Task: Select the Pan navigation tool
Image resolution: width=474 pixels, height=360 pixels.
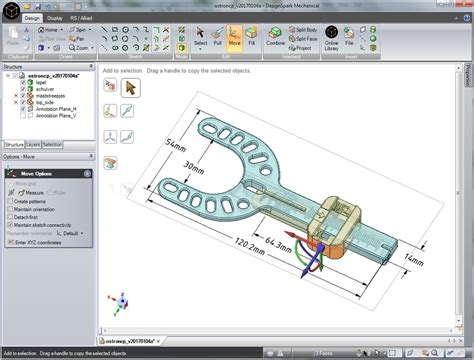Action: click(x=76, y=39)
